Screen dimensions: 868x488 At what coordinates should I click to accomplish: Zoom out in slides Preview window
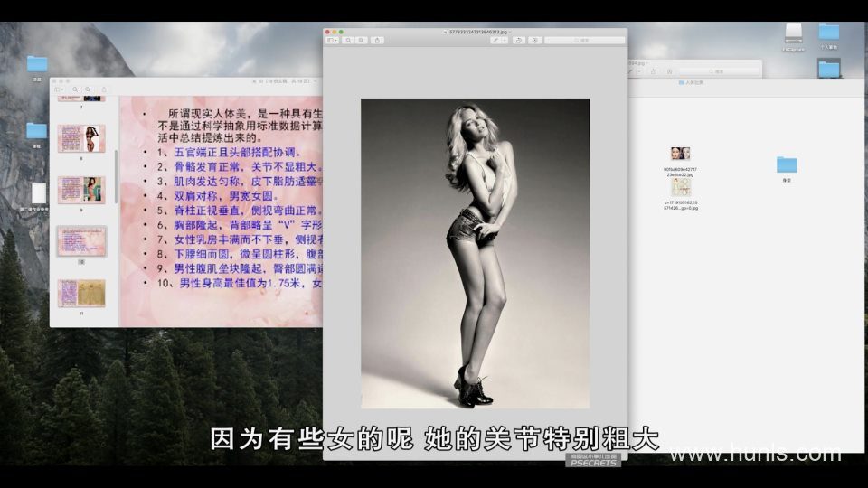[x=75, y=89]
